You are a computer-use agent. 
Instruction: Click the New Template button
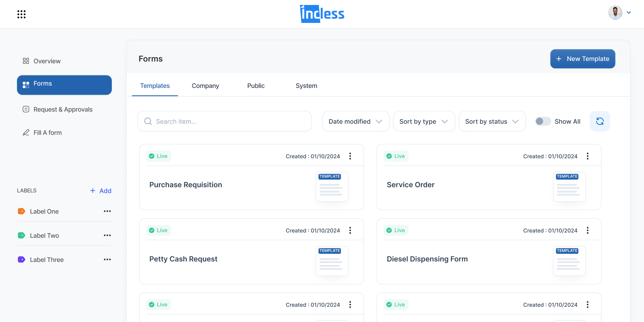click(582, 59)
